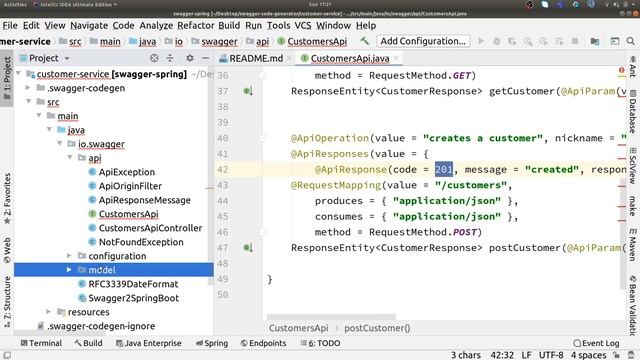Click the error indicator at editor top right
Viewport: 640px width, 360px height.
tap(622, 71)
